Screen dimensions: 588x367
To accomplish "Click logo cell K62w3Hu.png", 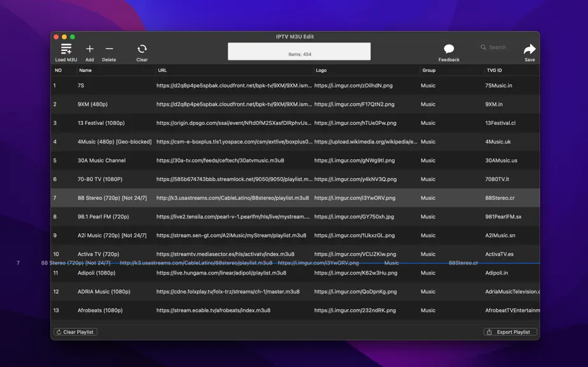I will (x=356, y=273).
